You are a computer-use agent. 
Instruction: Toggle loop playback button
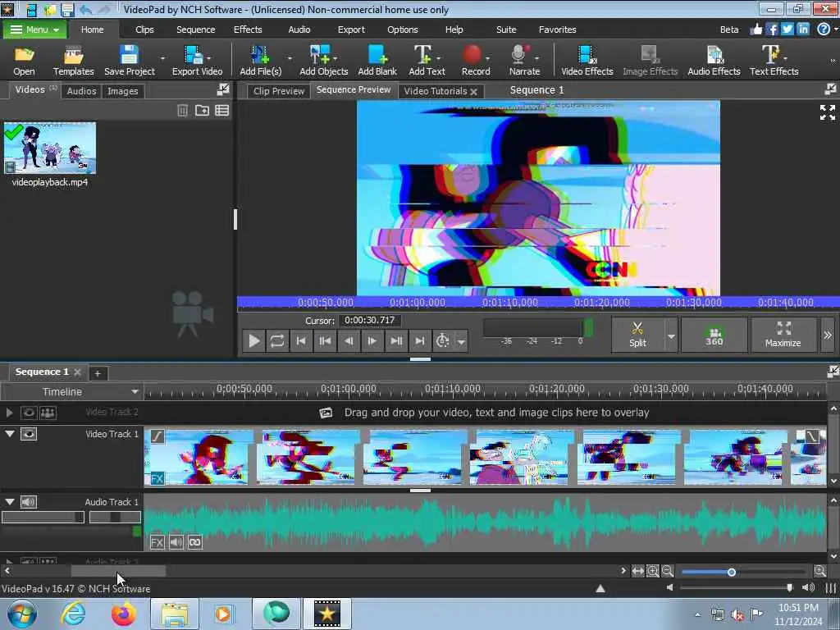pyautogui.click(x=277, y=341)
